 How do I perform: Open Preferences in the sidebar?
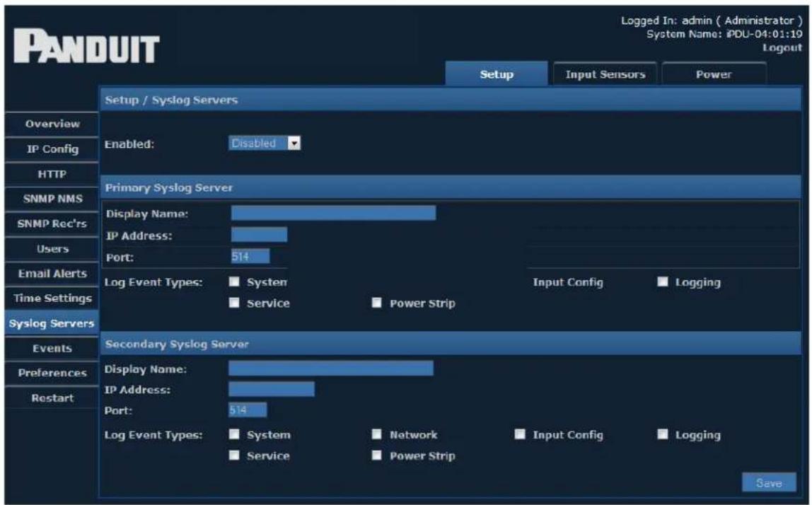tap(52, 373)
